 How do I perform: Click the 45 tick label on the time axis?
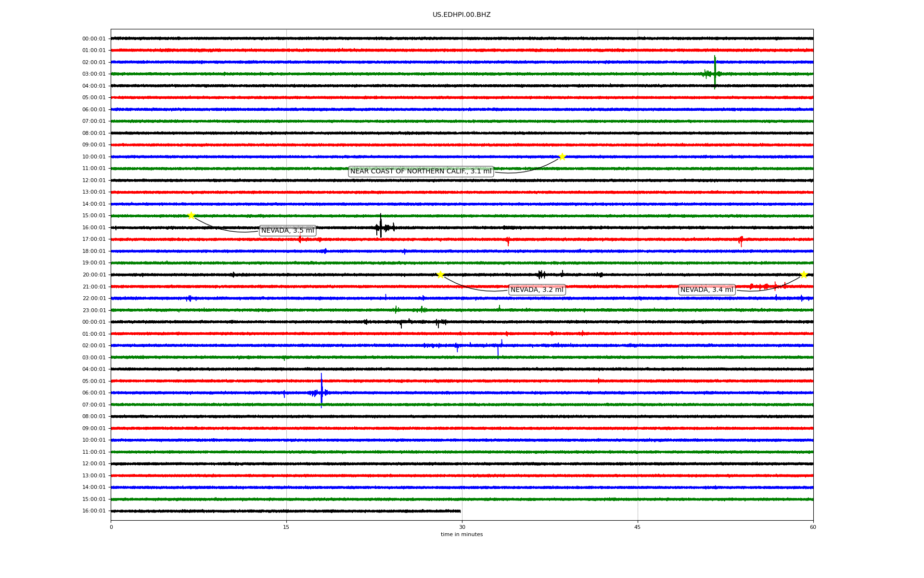[x=638, y=527]
